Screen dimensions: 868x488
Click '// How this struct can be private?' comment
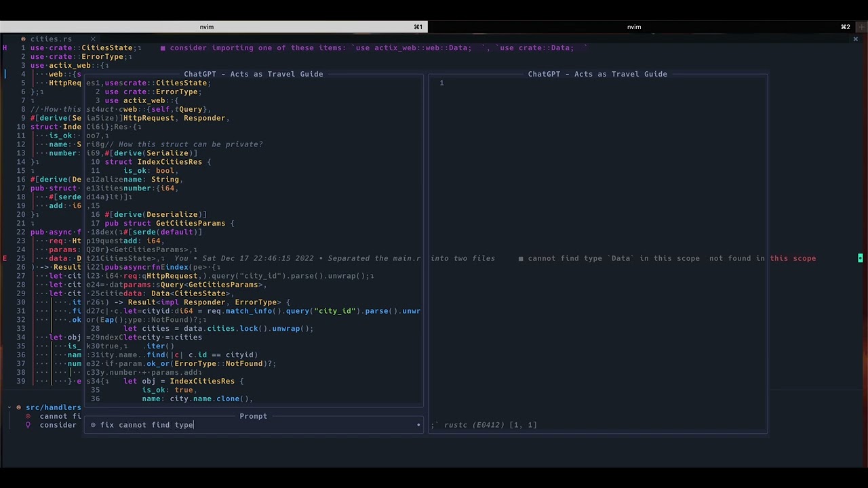[x=183, y=144]
